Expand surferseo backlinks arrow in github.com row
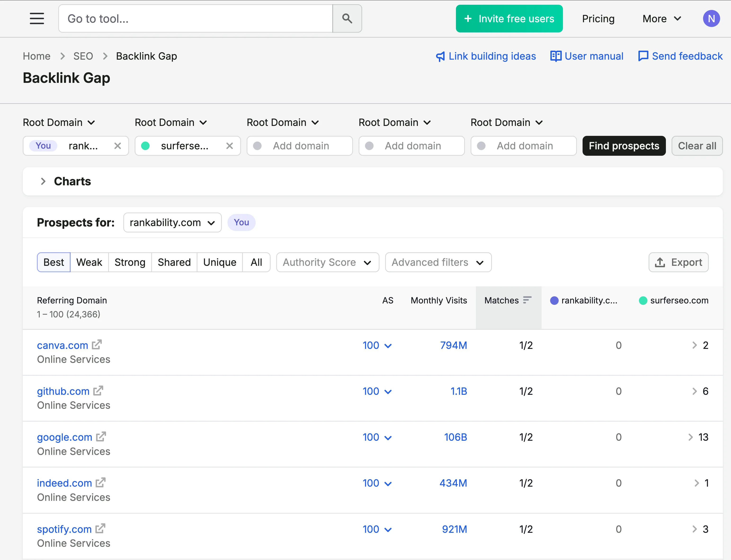Viewport: 731px width, 560px height. pos(694,391)
